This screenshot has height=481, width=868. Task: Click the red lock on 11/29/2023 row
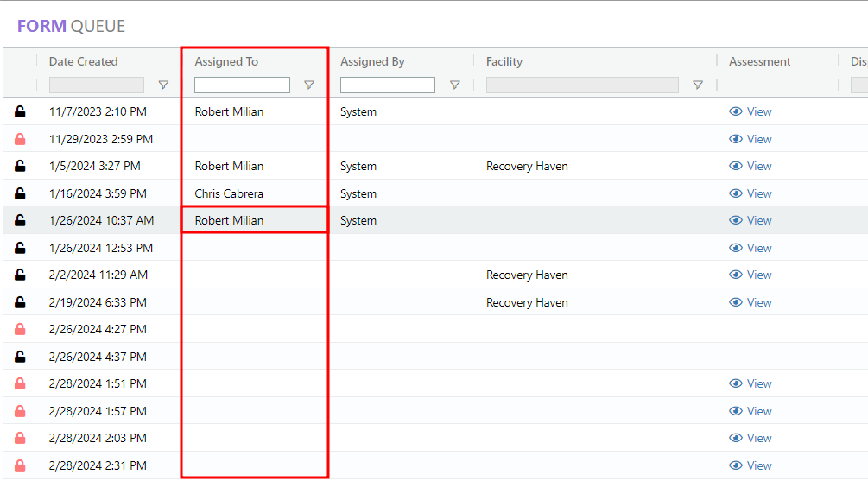[20, 139]
